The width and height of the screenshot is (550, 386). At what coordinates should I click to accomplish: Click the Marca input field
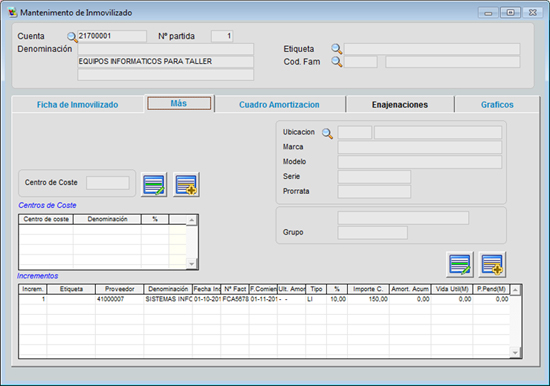click(420, 147)
